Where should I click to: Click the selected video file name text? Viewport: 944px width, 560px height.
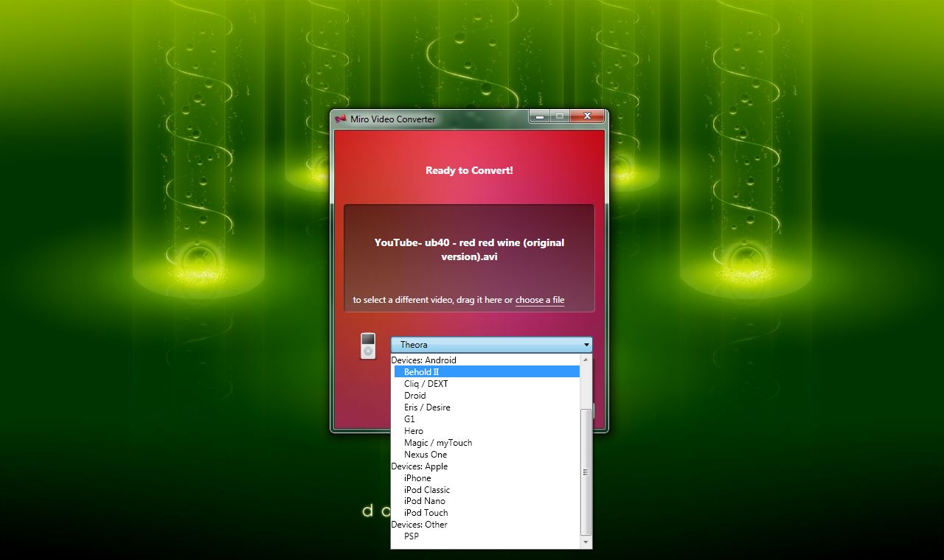[x=469, y=250]
